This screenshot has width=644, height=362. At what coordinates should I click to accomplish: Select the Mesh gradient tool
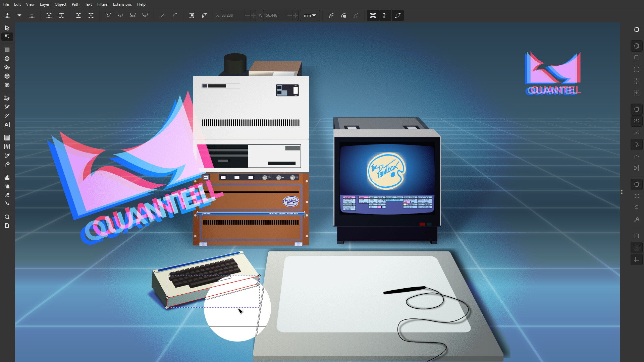7,146
